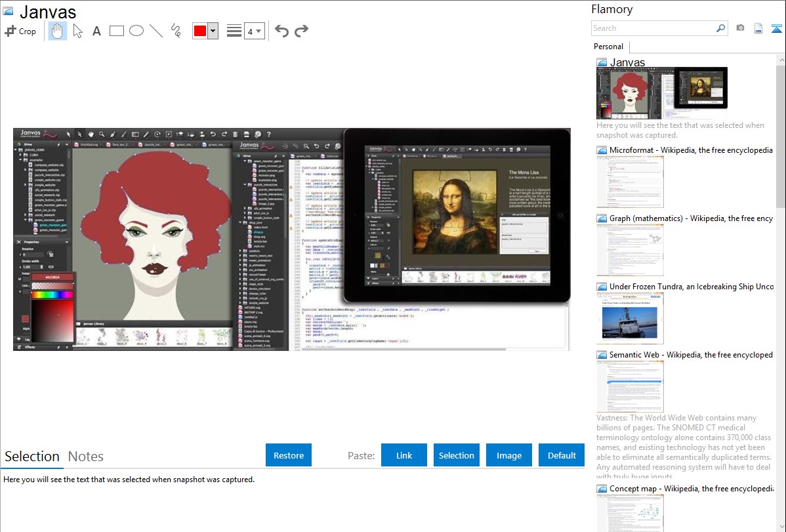This screenshot has height=532, width=786.
Task: Click the document page icon in Flamory panel
Action: (758, 28)
